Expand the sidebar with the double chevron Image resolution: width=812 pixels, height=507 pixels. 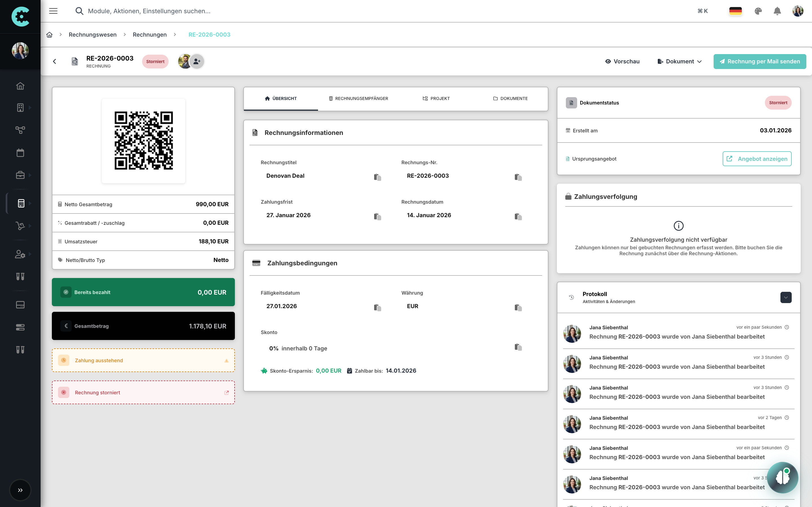(20, 490)
